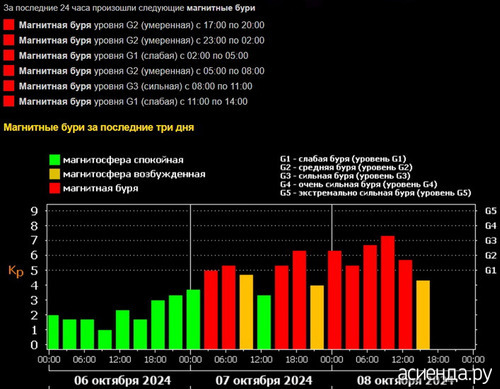Screen dimensions: 500x389
Task: Click yellow legend swatch for excited magnetosphere
Action: [54, 174]
